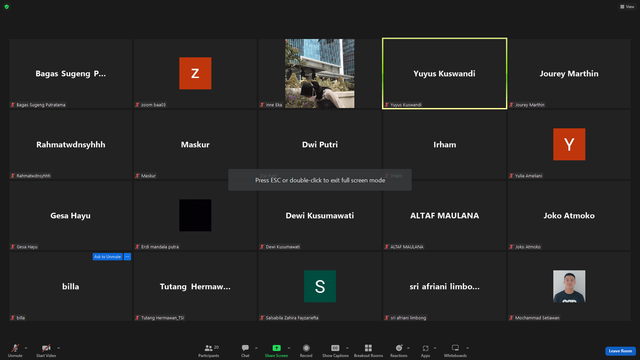The width and height of the screenshot is (640, 360).
Task: Click muted mic icon beside Tutang Hermawan_TSI label
Action: (138, 318)
